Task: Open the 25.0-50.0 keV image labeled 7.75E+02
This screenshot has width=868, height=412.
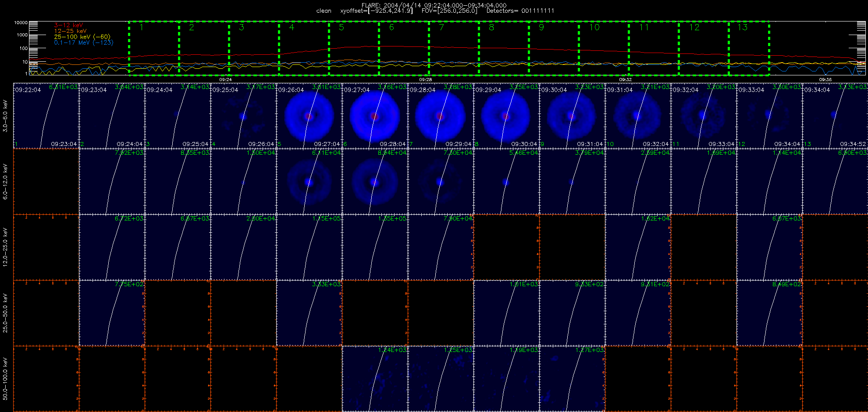Action: point(112,313)
